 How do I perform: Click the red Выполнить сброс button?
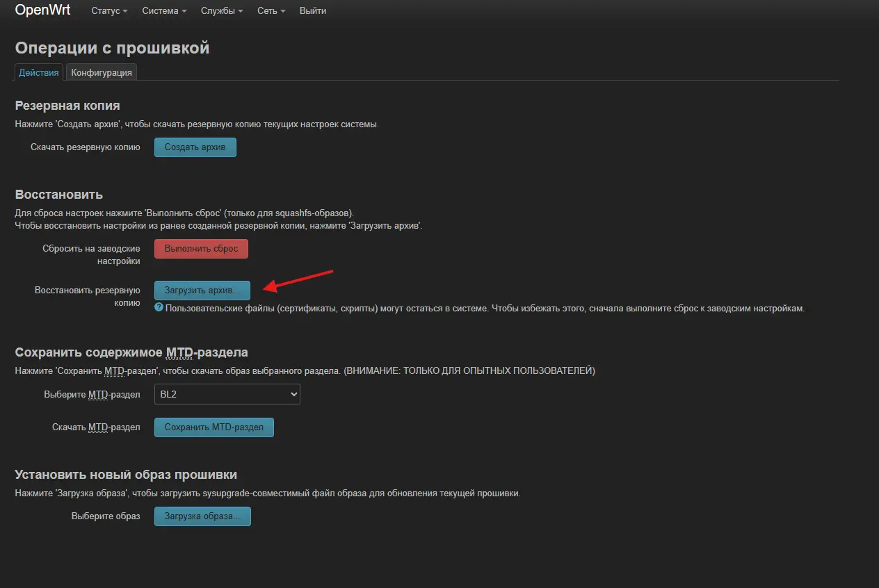201,249
